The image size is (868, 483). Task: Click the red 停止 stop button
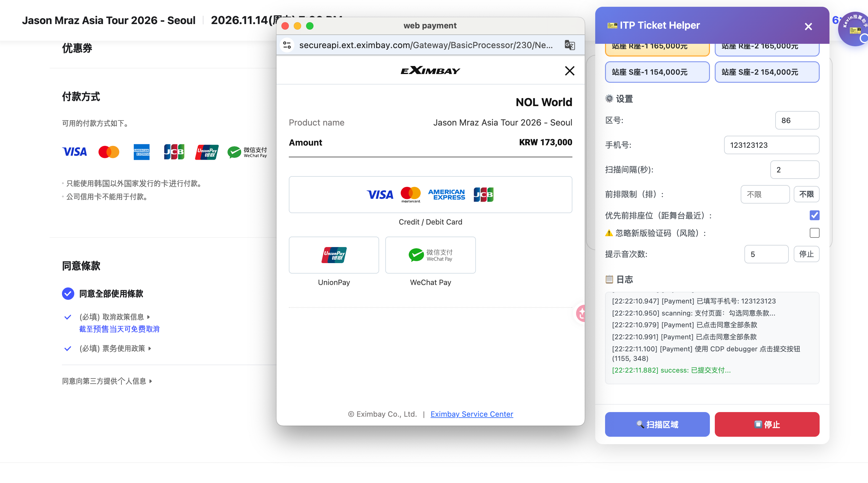coord(767,424)
